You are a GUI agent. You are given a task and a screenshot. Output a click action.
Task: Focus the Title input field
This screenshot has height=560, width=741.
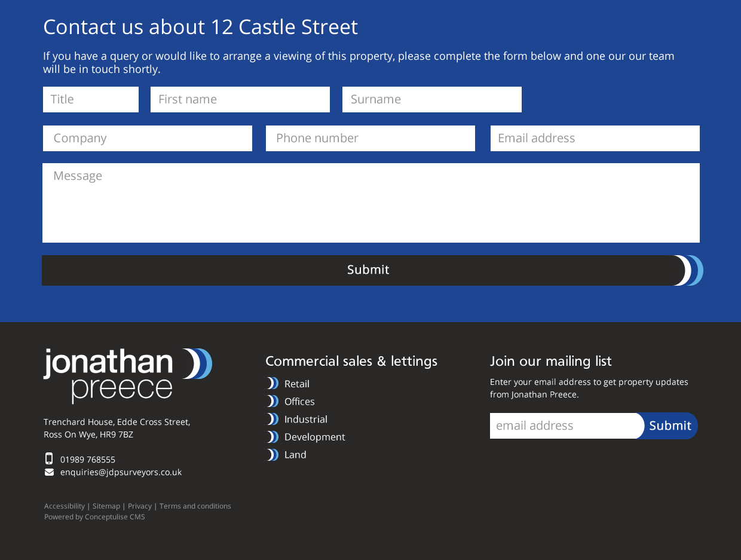tap(91, 99)
